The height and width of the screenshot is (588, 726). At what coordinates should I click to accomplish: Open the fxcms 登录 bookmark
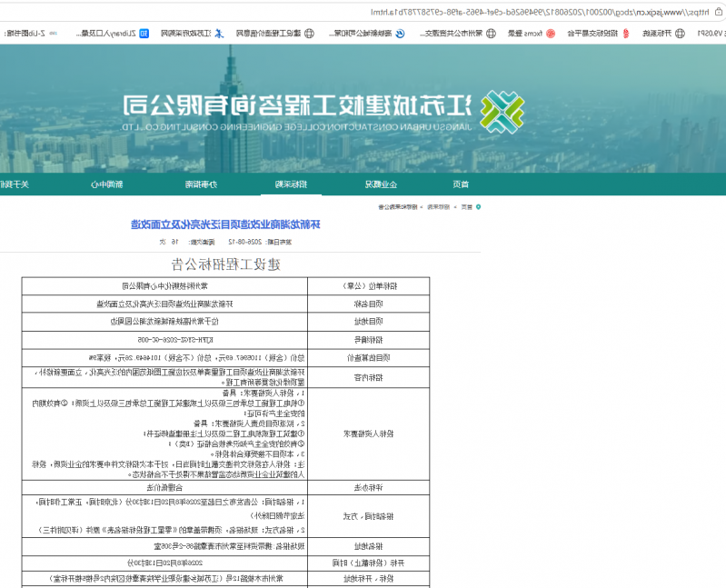pos(531,34)
